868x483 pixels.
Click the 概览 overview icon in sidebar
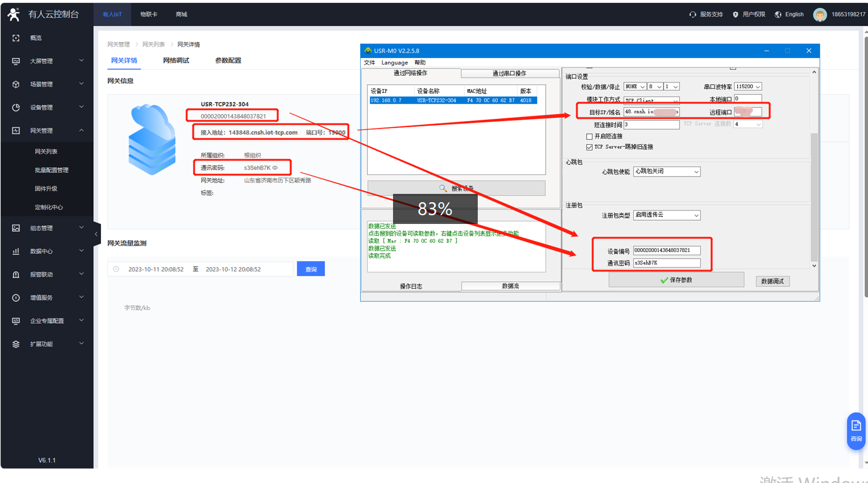click(x=16, y=38)
